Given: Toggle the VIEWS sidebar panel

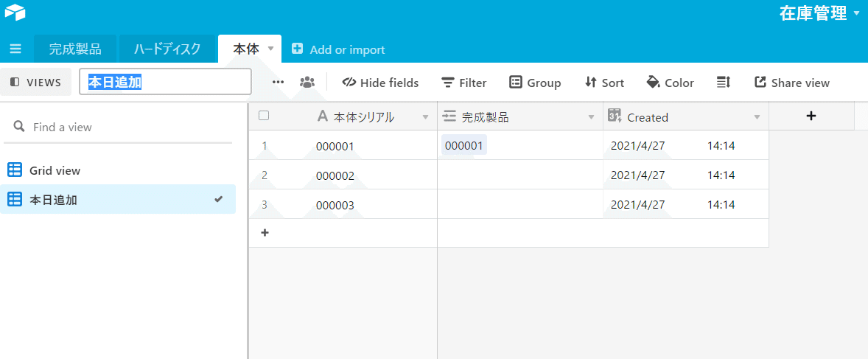Looking at the screenshot, I should (x=36, y=83).
